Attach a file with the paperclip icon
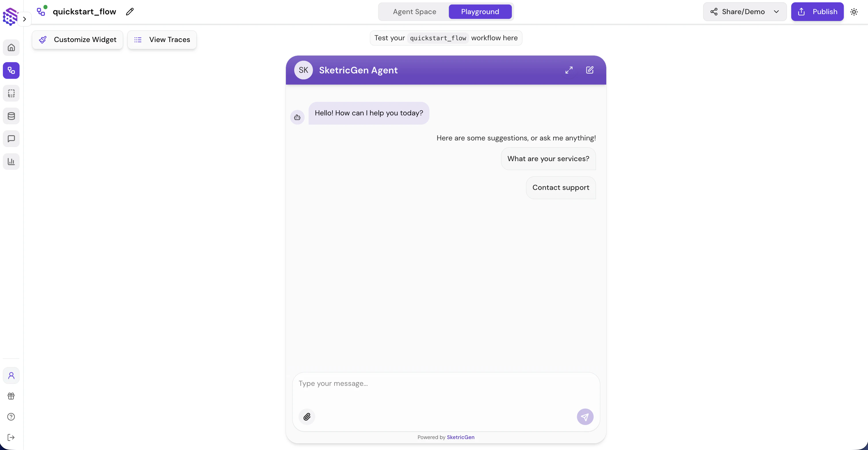Viewport: 868px width, 450px height. (x=307, y=417)
